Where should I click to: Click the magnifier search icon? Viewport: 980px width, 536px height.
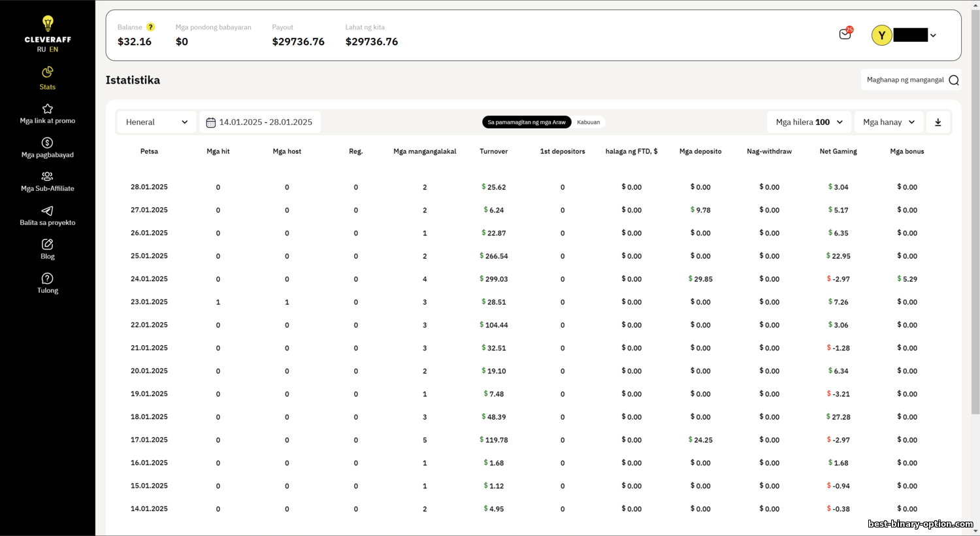click(954, 80)
